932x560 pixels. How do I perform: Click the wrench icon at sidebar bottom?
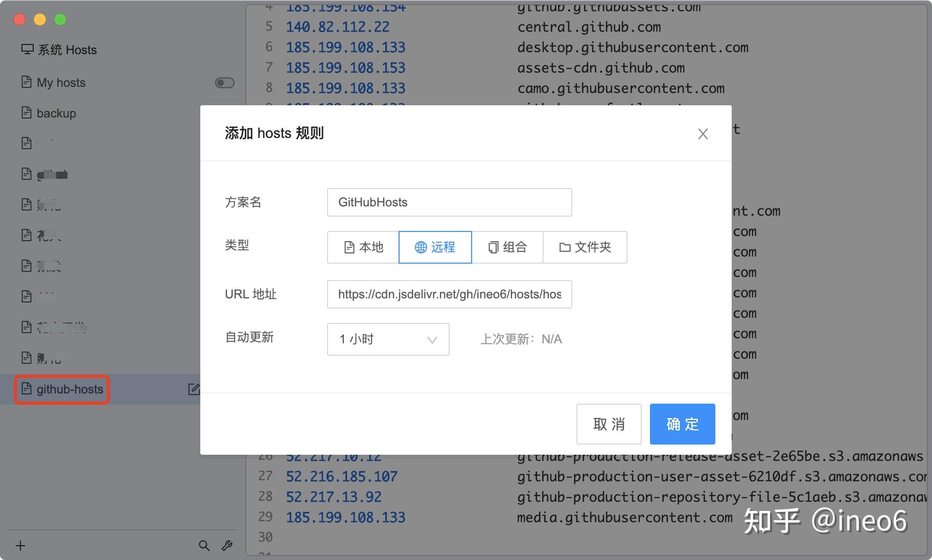point(226,546)
